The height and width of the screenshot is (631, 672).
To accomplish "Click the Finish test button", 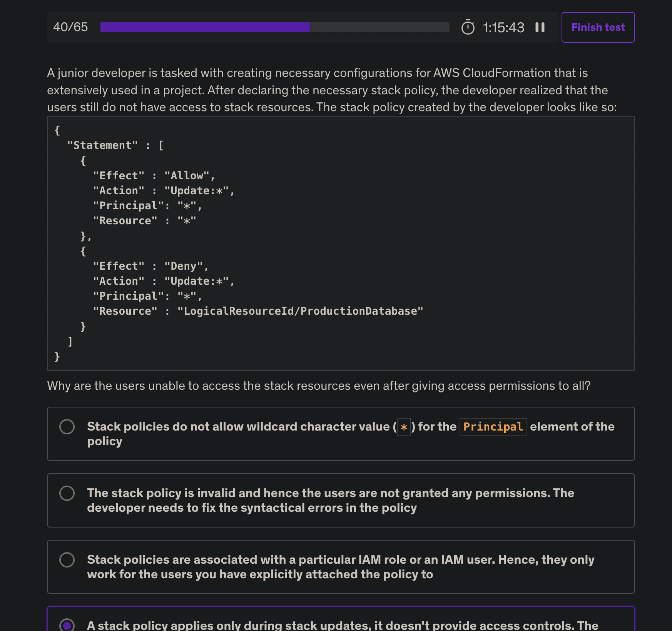I will (598, 27).
